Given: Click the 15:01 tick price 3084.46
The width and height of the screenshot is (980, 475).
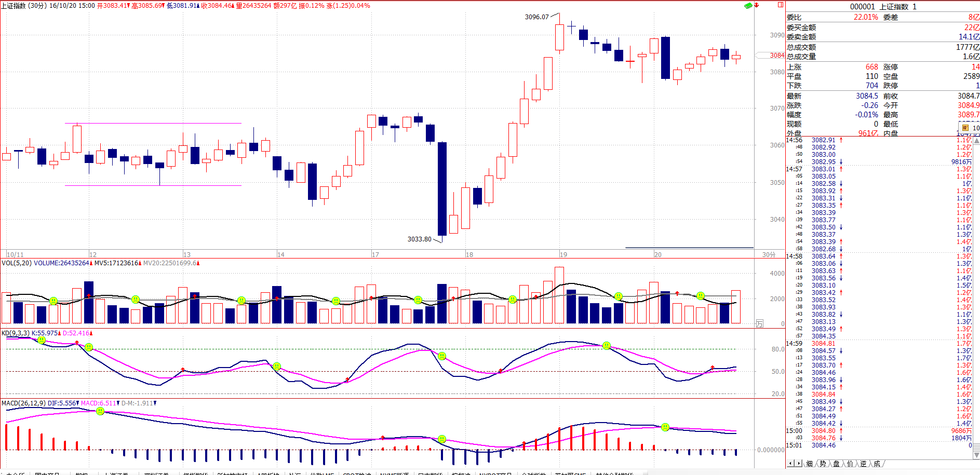Looking at the screenshot, I should pos(824,445).
